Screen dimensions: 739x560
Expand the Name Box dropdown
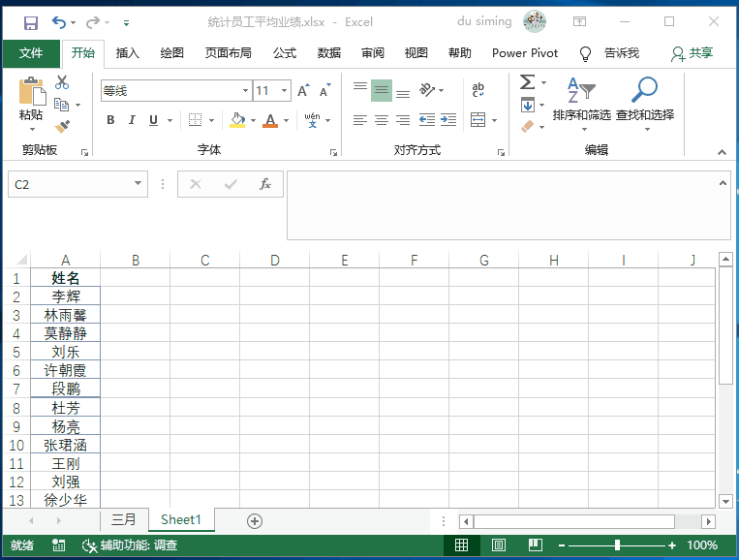139,184
